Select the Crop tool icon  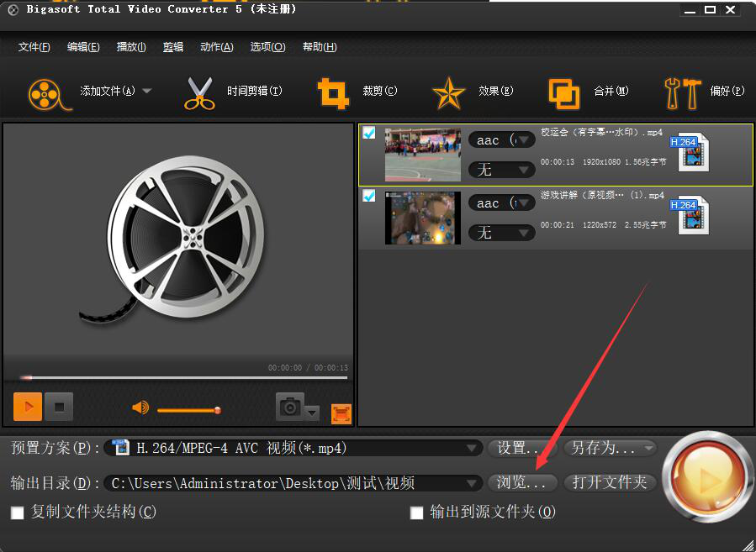(333, 93)
